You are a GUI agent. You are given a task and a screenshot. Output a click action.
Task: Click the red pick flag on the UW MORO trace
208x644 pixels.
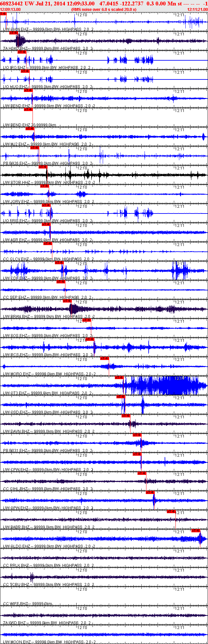pyautogui.click(x=105, y=358)
